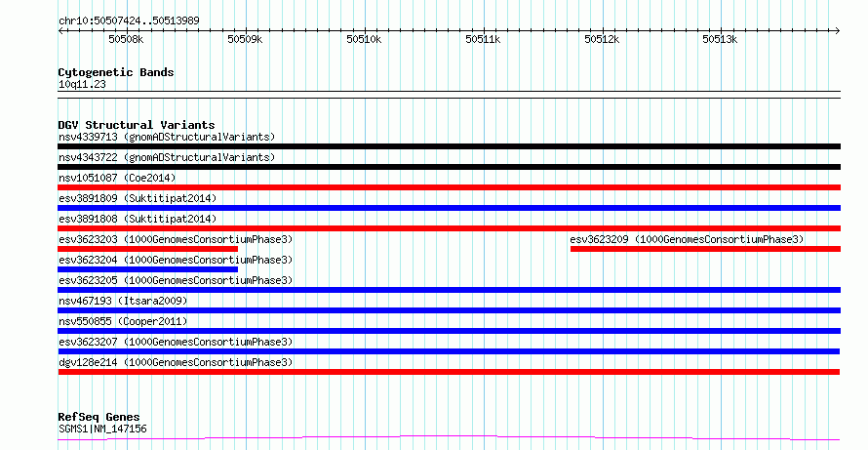Open the nsv4343722 gnomAD variant label
868x450 pixels.
[167, 157]
